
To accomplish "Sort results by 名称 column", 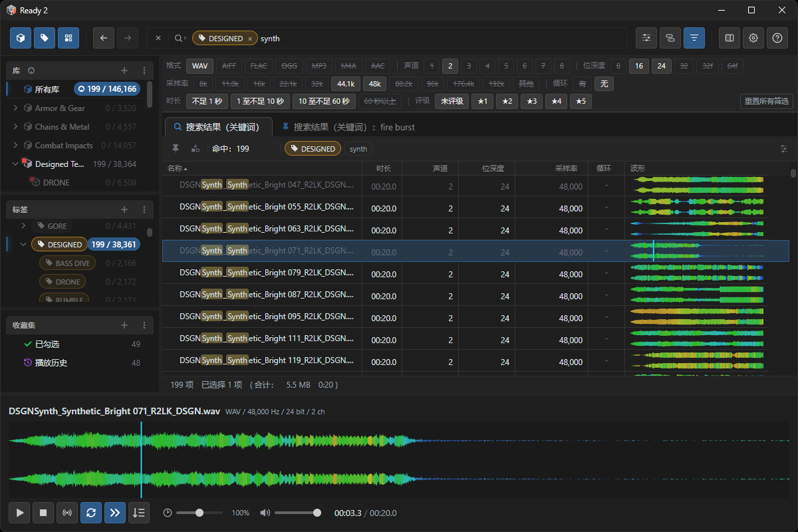I will pyautogui.click(x=262, y=168).
